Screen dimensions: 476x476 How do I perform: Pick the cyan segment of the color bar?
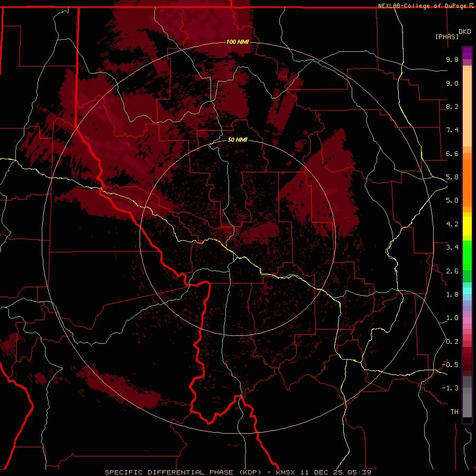(467, 291)
